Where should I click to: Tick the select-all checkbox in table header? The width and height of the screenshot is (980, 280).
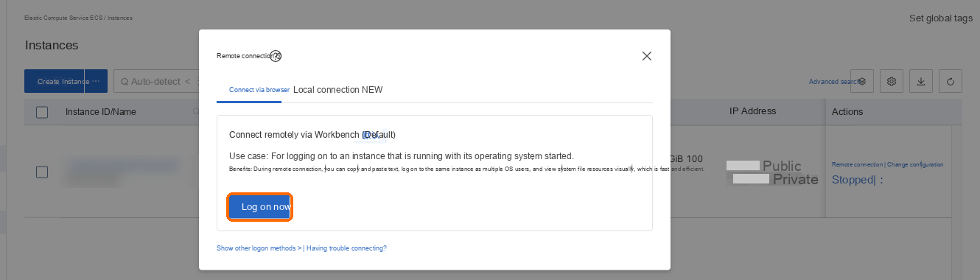tap(42, 112)
